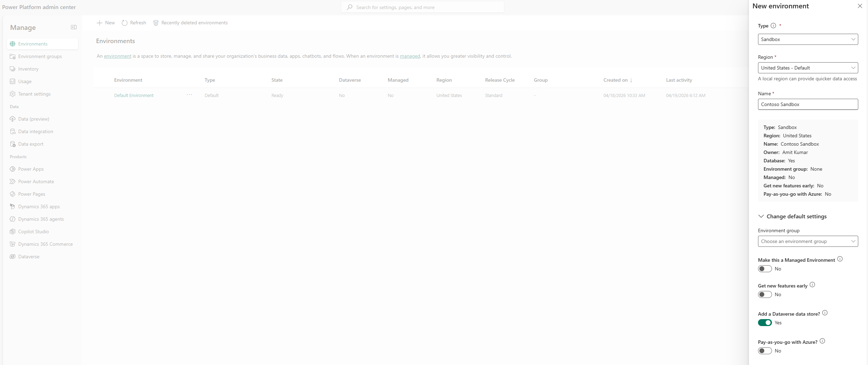Collapse Change default settings section
The image size is (868, 365).
point(792,216)
